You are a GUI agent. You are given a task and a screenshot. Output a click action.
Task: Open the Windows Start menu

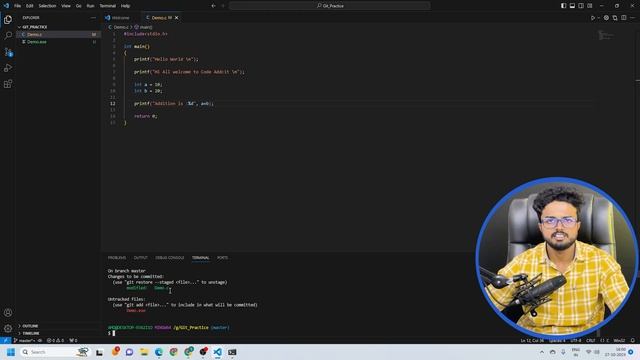click(x=11, y=352)
